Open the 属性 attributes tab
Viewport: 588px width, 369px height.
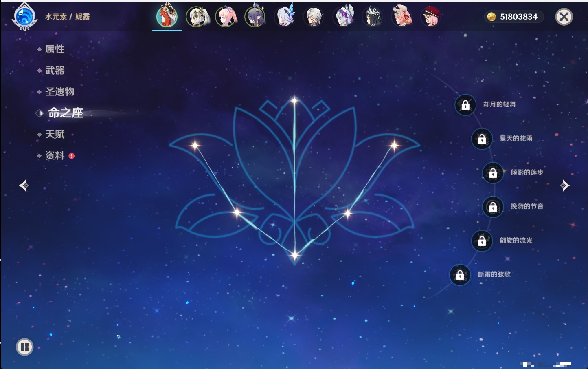(55, 49)
